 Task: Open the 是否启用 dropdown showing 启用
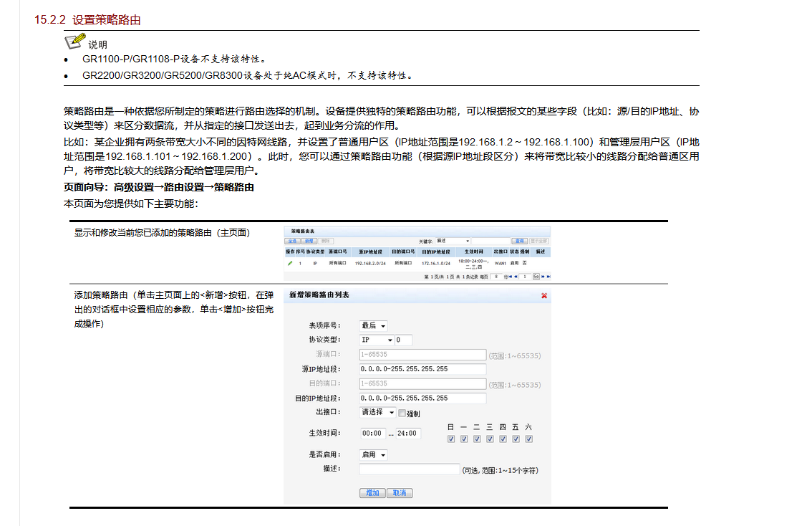tap(373, 455)
